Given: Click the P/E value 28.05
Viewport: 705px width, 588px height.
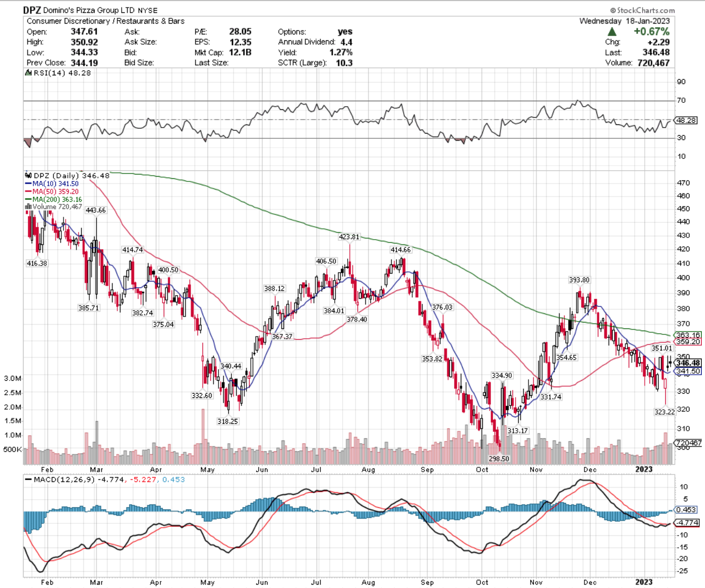Looking at the screenshot, I should coord(240,32).
